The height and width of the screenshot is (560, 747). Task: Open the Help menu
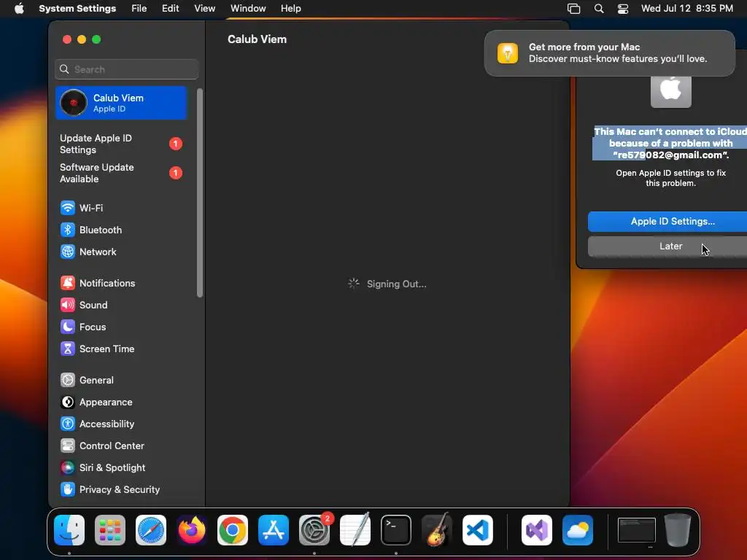290,9
